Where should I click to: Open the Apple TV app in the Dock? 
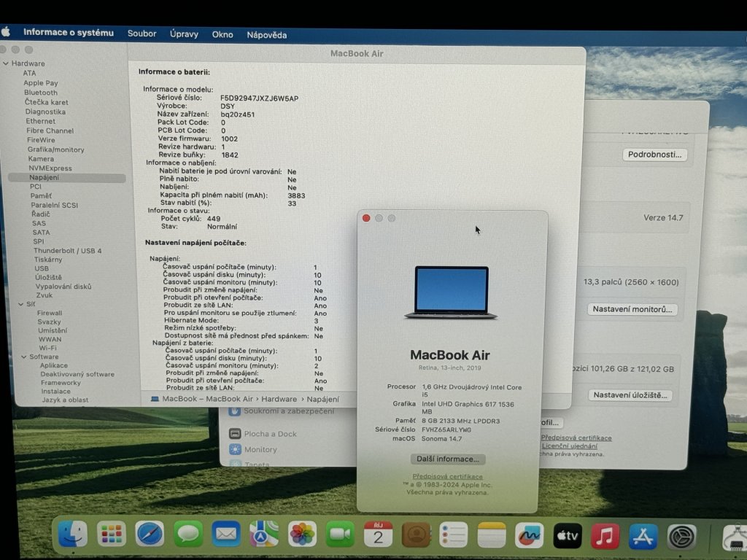click(x=568, y=536)
